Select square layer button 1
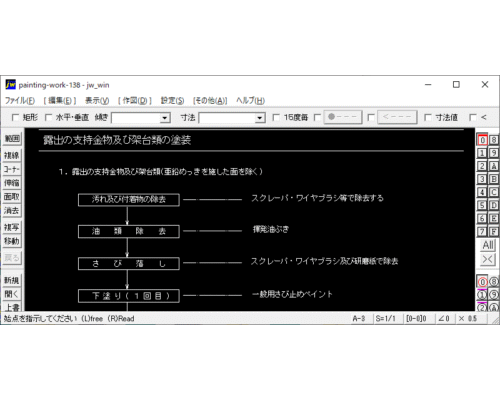Screen dimensions: 500x400 482,153
